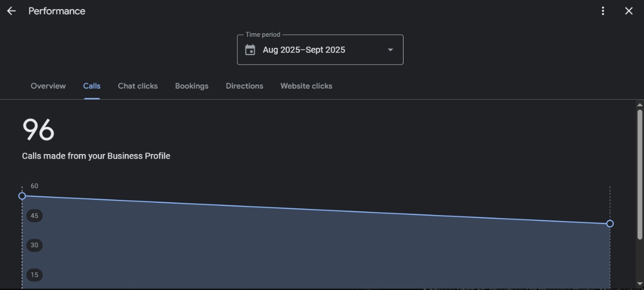The height and width of the screenshot is (290, 644).
Task: Click the scrollbar down arrow
Action: 639,283
